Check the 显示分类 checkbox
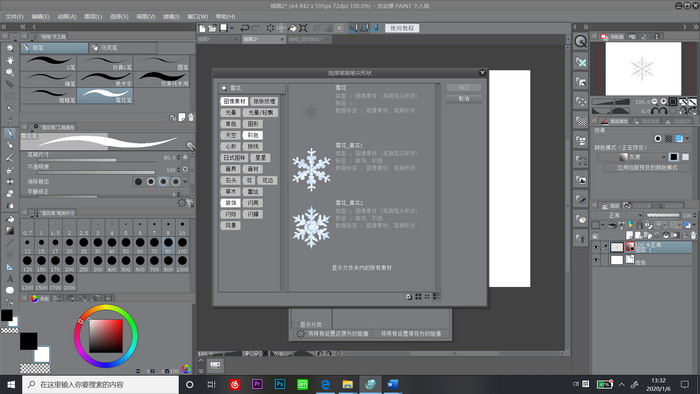The height and width of the screenshot is (394, 700). coord(295,325)
